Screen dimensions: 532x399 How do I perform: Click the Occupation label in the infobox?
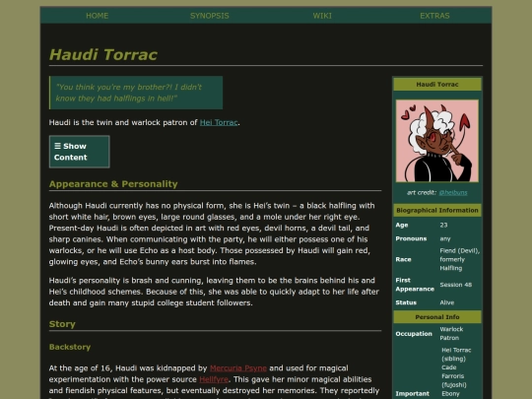point(414,334)
